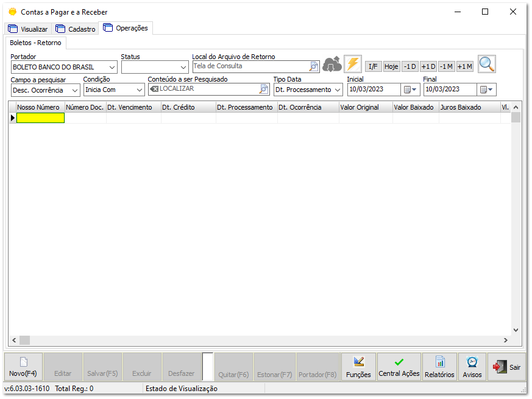
Task: Click the Novo(F4) button
Action: click(x=22, y=366)
